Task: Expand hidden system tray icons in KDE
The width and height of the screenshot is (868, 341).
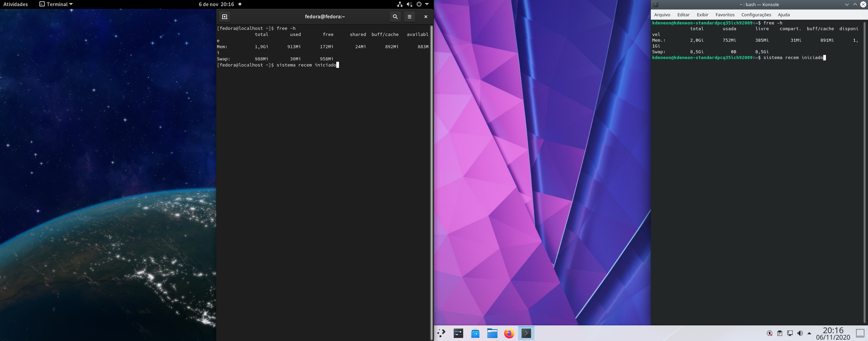Action: 809,333
